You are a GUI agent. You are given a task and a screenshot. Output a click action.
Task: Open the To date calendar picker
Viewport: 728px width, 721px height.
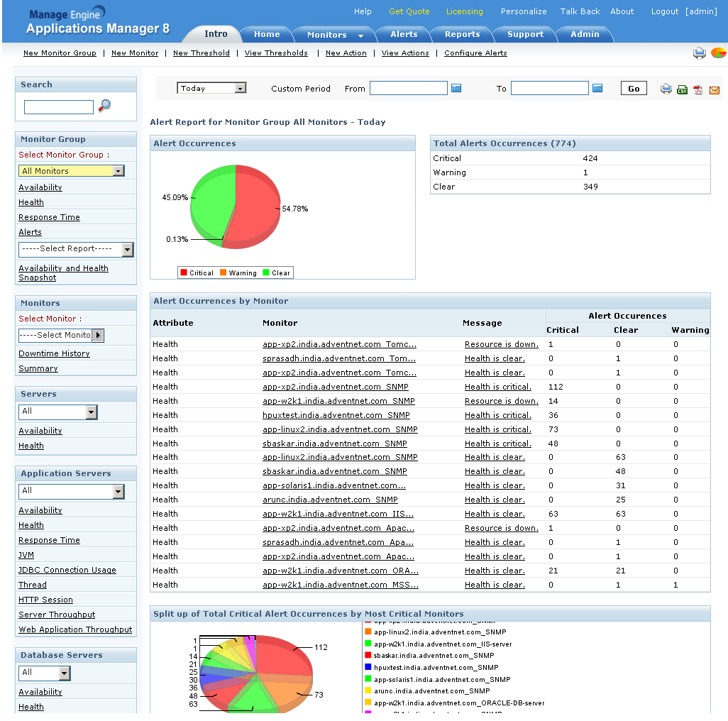tap(597, 88)
